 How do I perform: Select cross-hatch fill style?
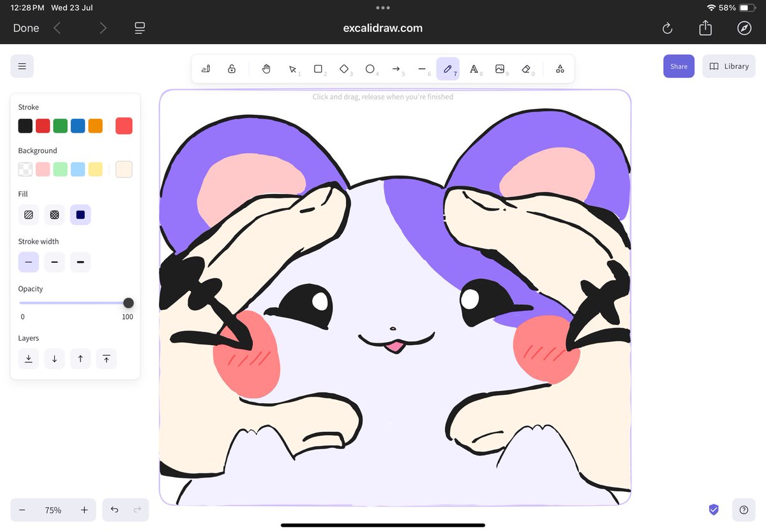tap(54, 215)
